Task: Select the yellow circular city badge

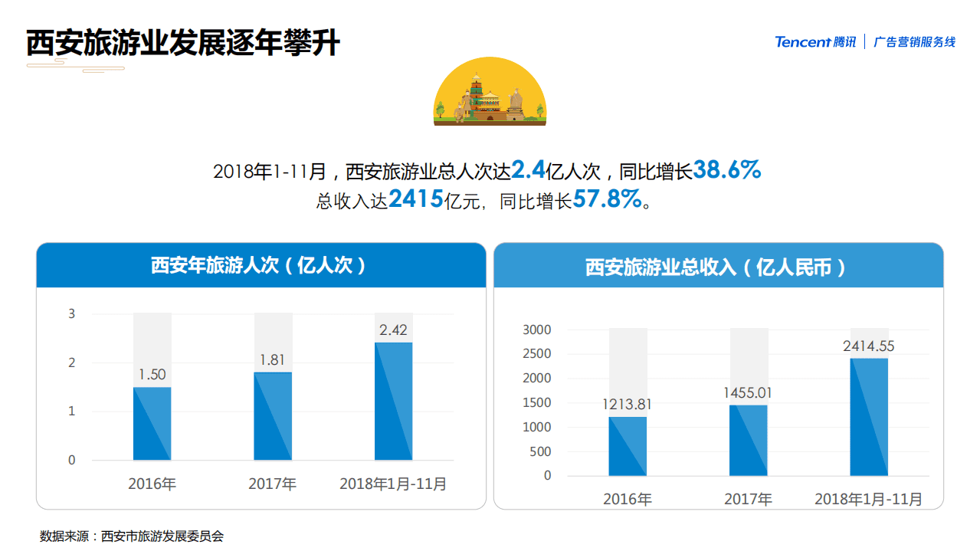Action: pyautogui.click(x=490, y=90)
